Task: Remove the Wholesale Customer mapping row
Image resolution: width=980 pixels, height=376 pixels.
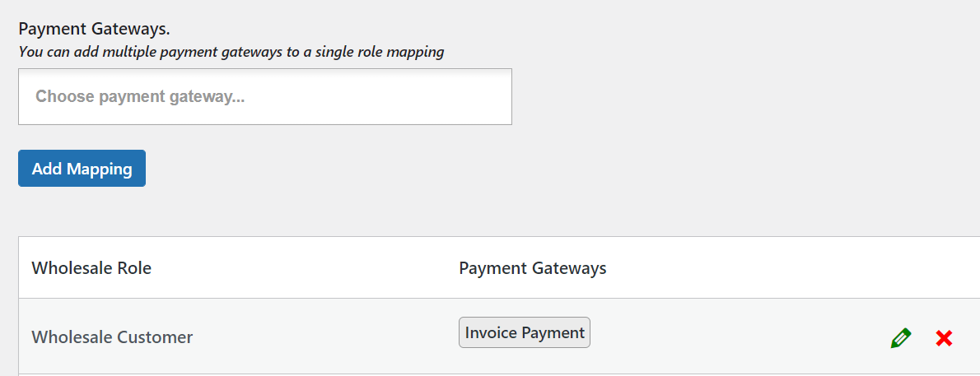Action: click(x=944, y=337)
